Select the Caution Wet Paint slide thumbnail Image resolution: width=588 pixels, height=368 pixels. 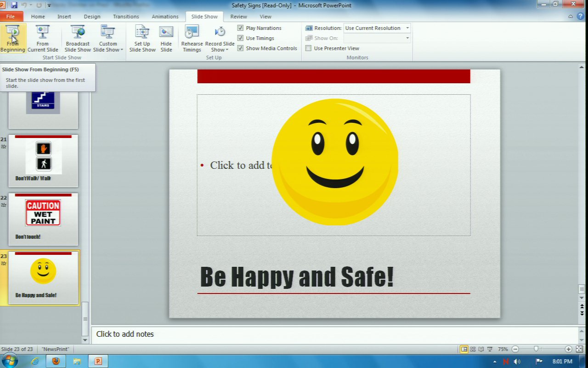(43, 219)
